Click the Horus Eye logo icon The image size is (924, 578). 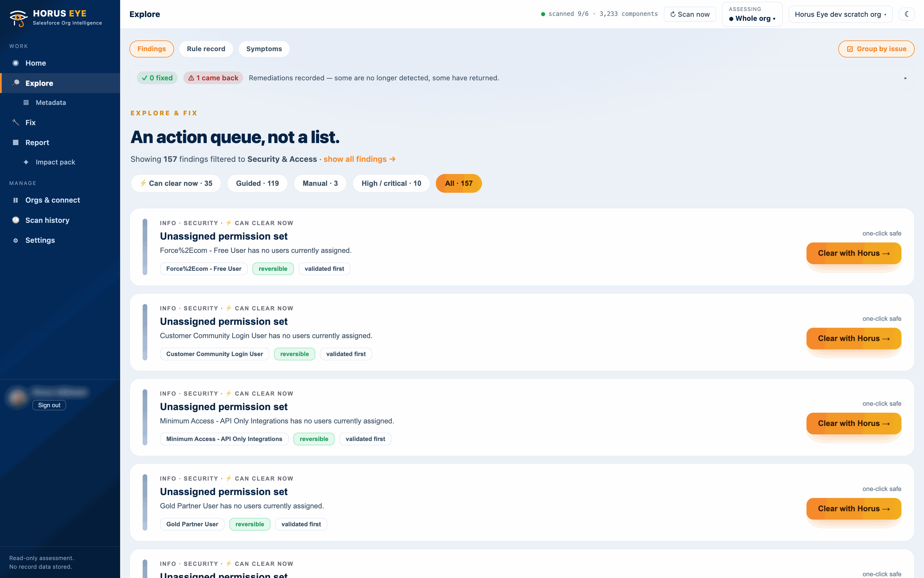point(18,18)
